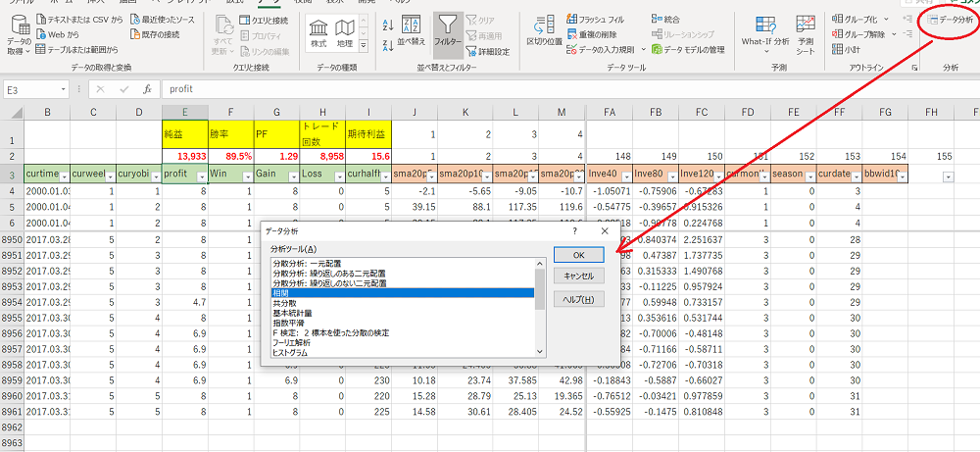Viewport: 980px width, 452px height.
Task: Click the データ分析 button in the ribbon
Action: click(949, 20)
